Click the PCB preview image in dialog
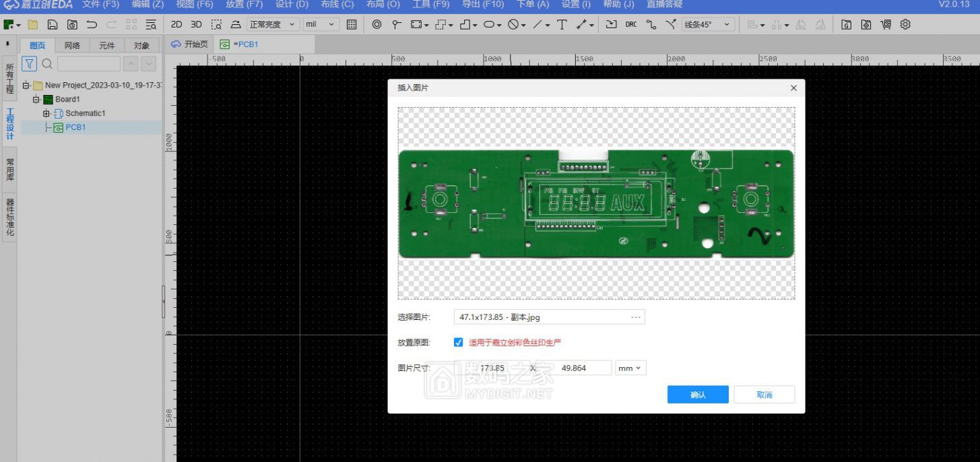The image size is (980, 462). click(x=596, y=204)
